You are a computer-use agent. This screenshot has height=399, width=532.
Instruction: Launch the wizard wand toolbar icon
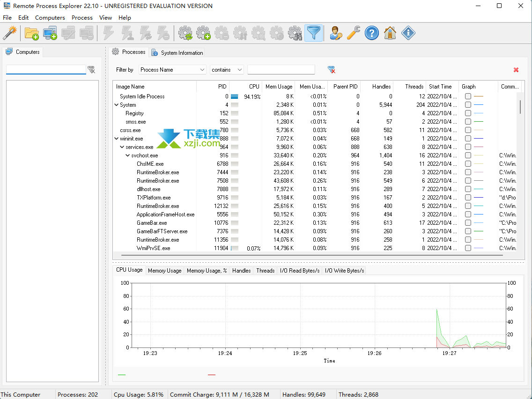click(10, 33)
